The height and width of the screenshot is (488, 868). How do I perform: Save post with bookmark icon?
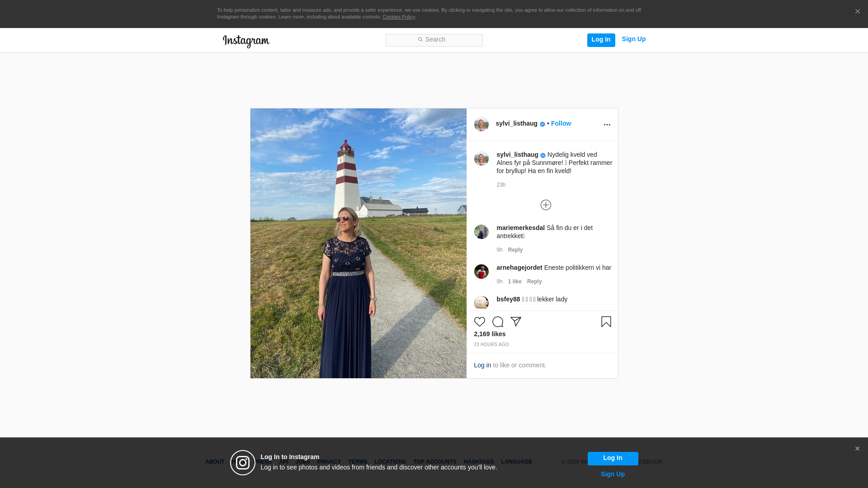pyautogui.click(x=606, y=322)
